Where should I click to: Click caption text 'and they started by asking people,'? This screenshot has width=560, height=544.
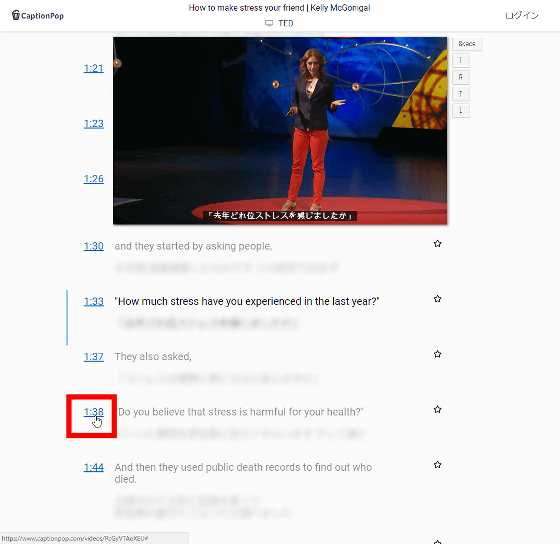tap(193, 246)
